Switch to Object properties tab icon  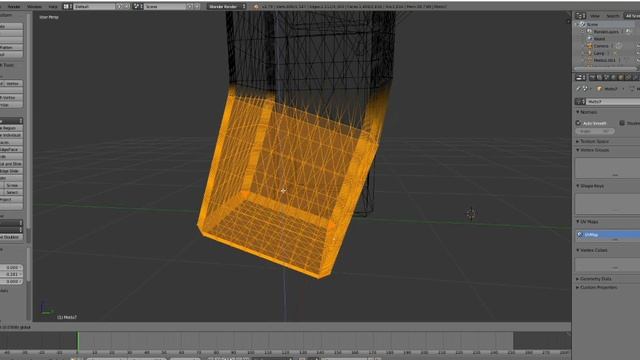[x=621, y=77]
